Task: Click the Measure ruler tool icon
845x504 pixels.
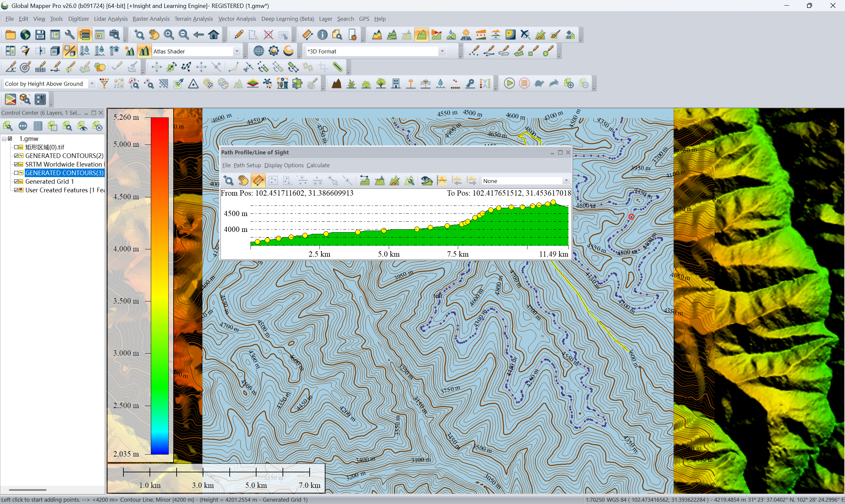Action: (x=307, y=35)
